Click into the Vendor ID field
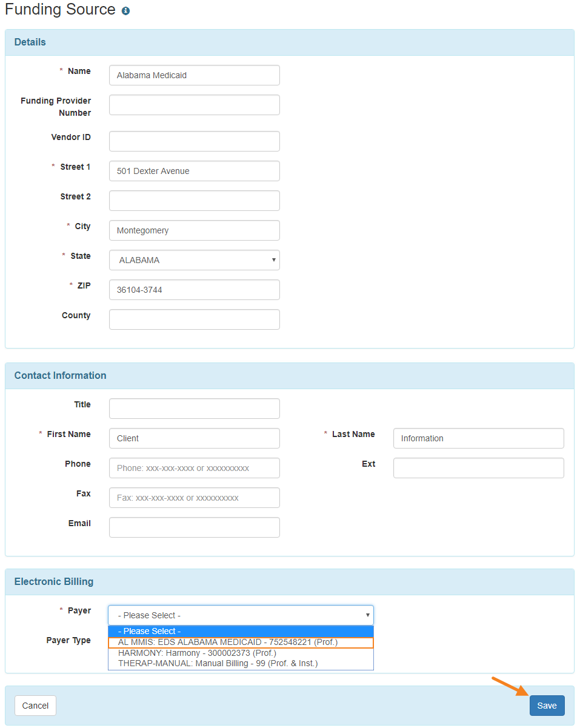Screen dimensions: 580x728 pos(194,141)
